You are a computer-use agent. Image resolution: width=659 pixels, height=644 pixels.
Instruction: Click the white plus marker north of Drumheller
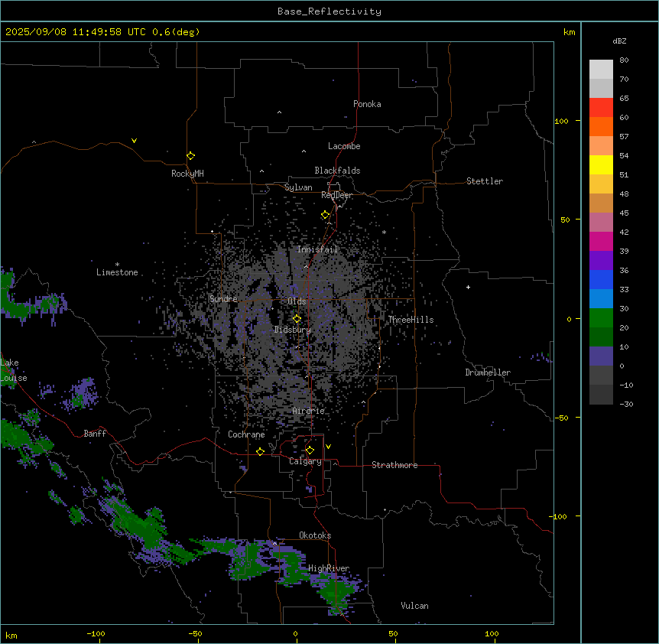468,287
